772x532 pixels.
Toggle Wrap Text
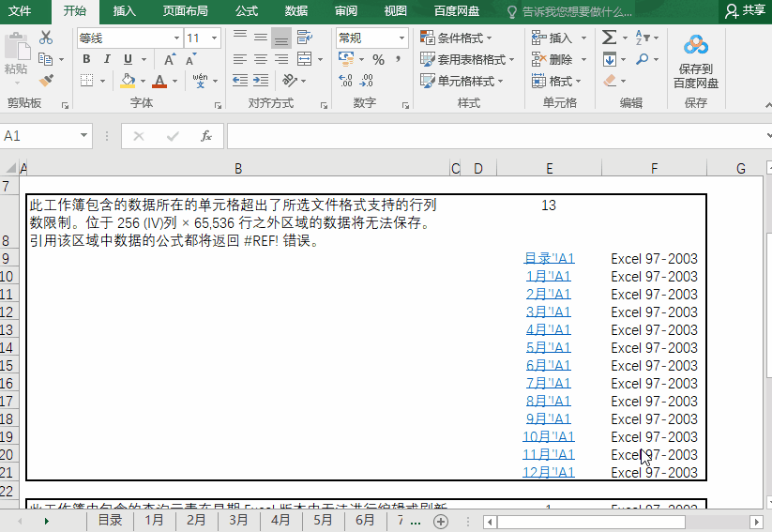(x=304, y=38)
